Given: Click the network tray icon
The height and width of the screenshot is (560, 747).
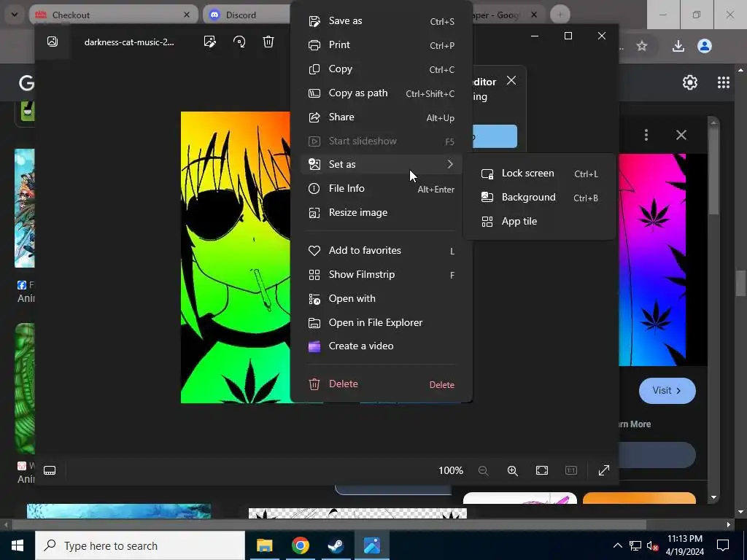Looking at the screenshot, I should click(635, 545).
